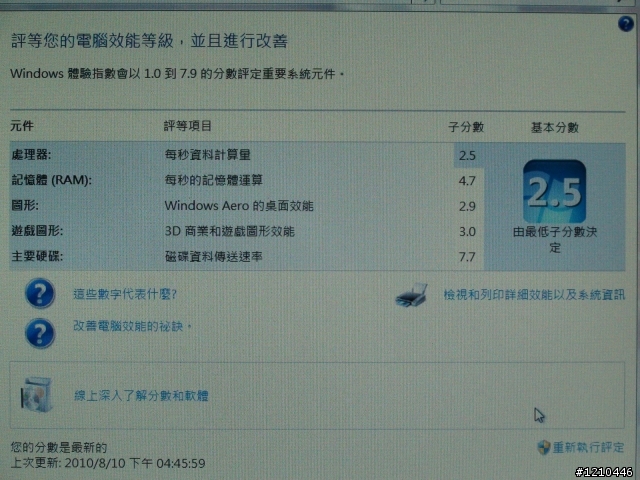Screen dimensions: 640x480
Task: Click the 上次更新 2010/8/10 timestamp
Action: click(108, 463)
